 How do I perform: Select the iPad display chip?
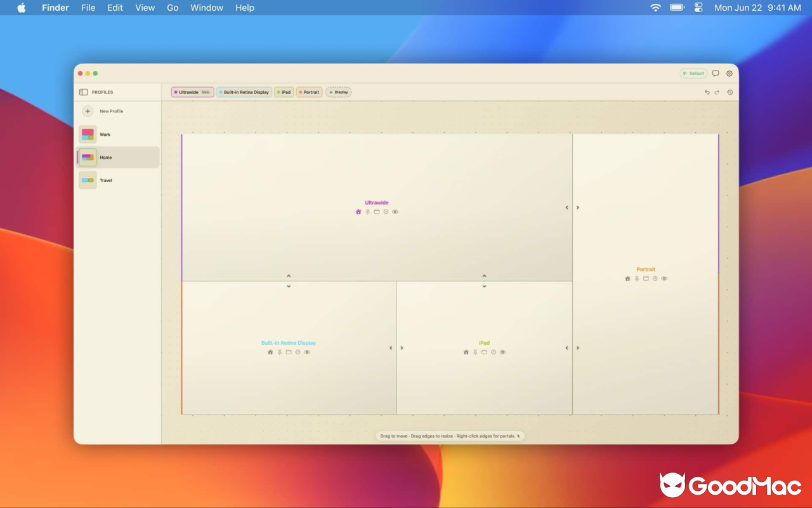point(284,92)
